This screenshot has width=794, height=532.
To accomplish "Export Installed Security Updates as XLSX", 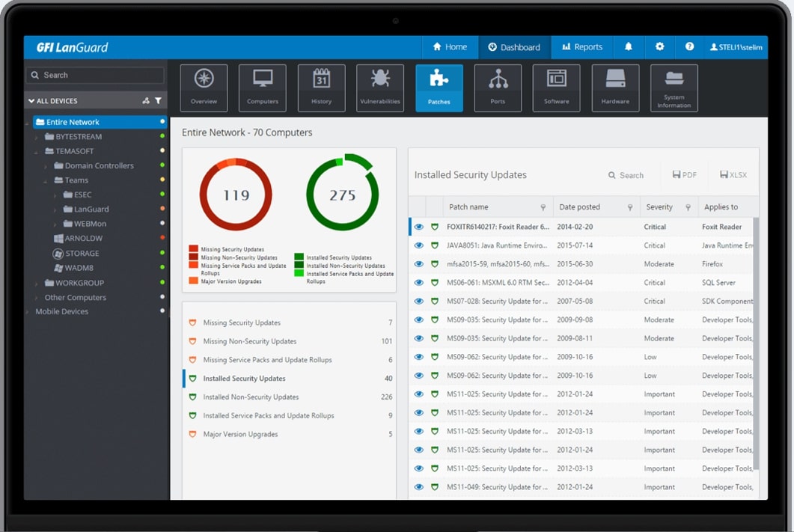I will [733, 174].
